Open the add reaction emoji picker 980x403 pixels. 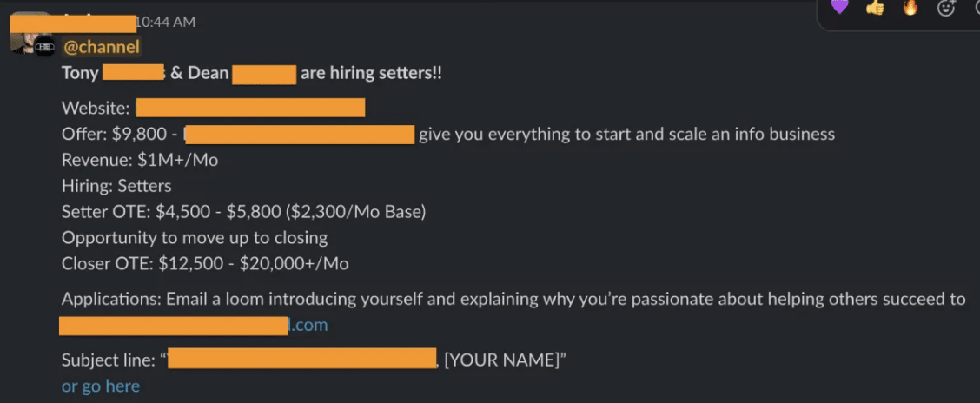(946, 8)
